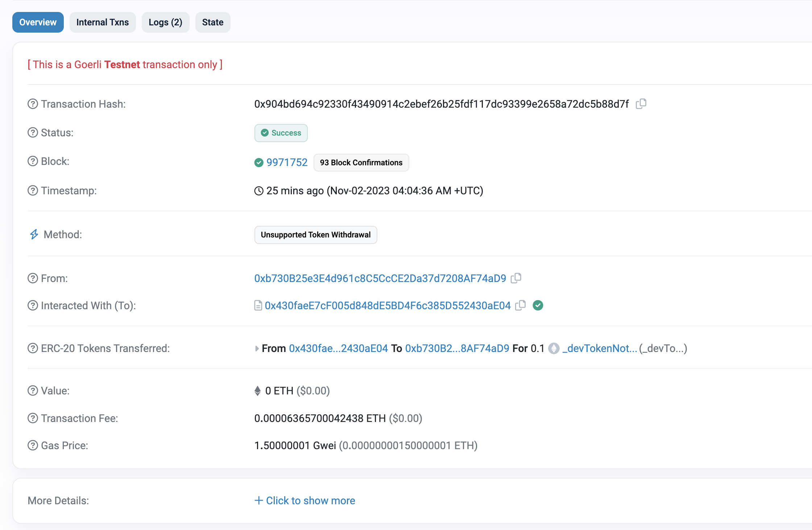This screenshot has width=812, height=530.
Task: Open the State tab
Action: point(213,22)
